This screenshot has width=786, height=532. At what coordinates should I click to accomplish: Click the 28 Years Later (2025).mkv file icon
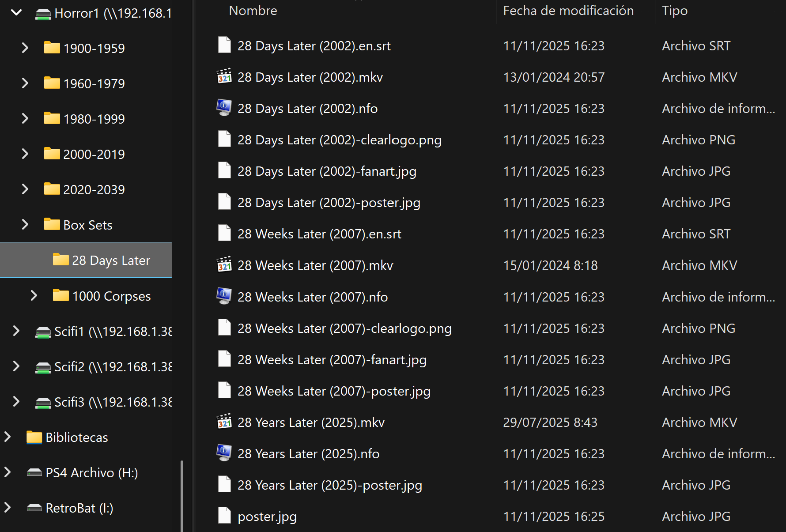pos(224,422)
